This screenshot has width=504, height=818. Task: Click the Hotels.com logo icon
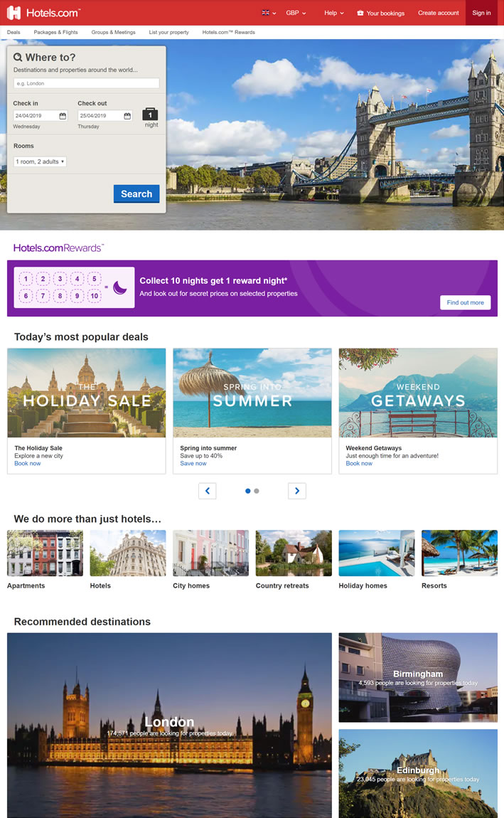pyautogui.click(x=14, y=13)
